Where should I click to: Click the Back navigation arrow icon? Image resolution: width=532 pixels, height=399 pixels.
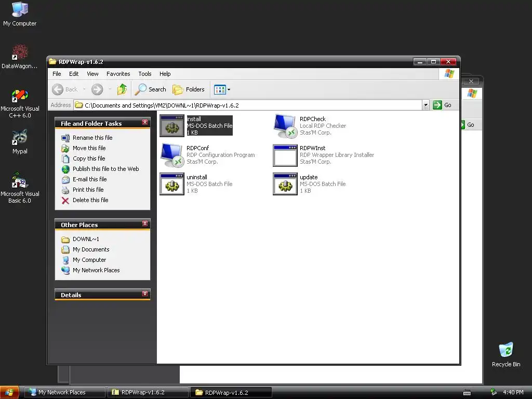pos(57,89)
